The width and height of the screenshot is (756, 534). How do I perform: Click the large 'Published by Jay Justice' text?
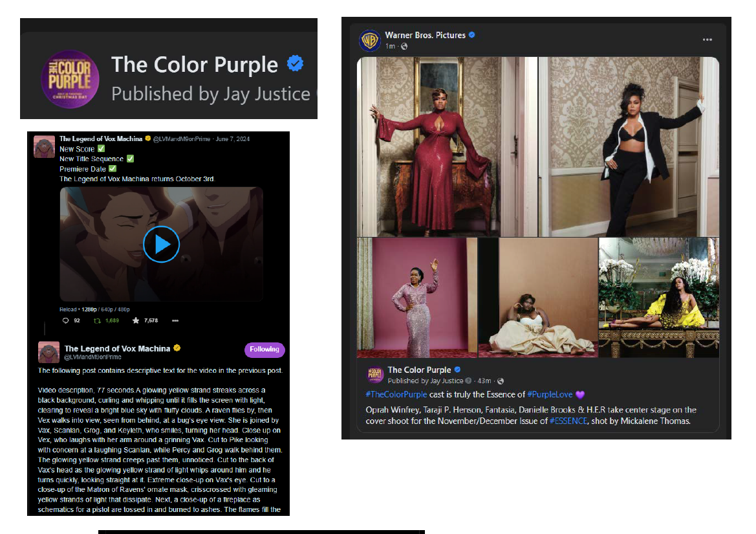[x=211, y=94]
